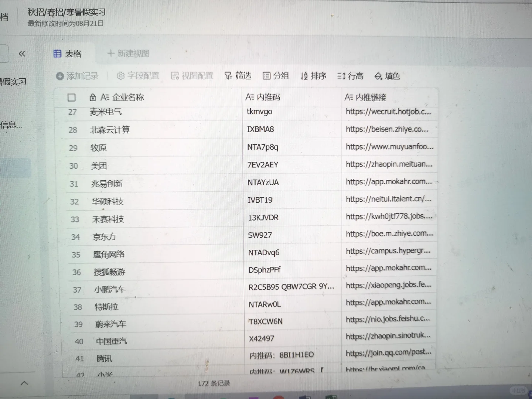Open the nio.jobs.feishu link
Viewport: 532px width, 399px height.
[388, 319]
